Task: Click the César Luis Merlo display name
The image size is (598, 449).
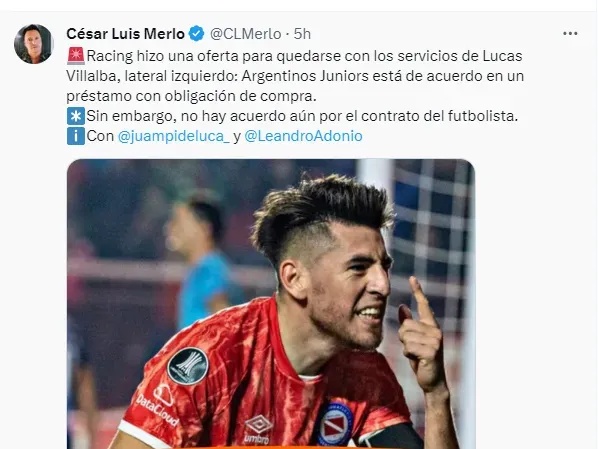Action: pos(125,34)
